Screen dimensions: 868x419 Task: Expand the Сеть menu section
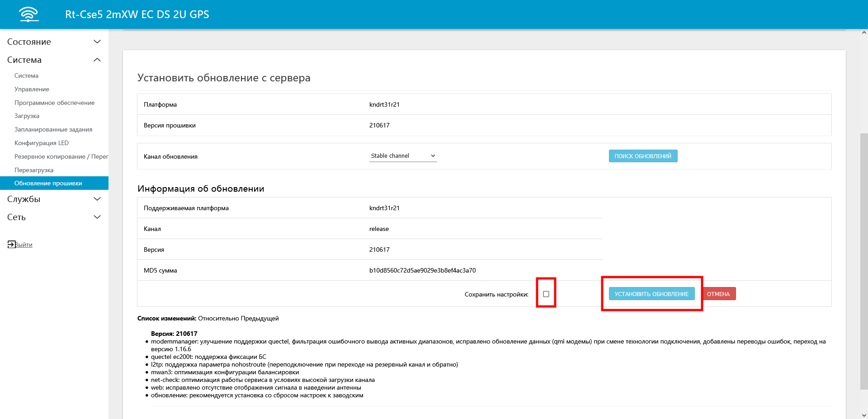click(54, 217)
